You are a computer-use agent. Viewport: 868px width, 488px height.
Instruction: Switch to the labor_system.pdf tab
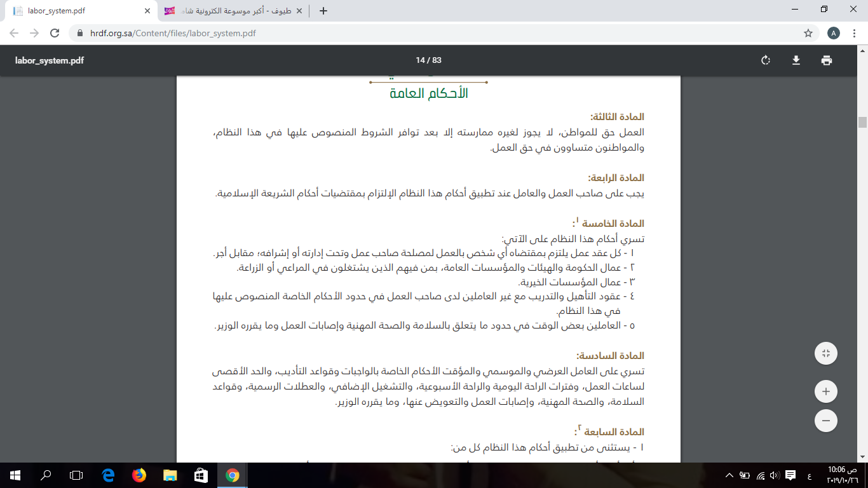(76, 11)
